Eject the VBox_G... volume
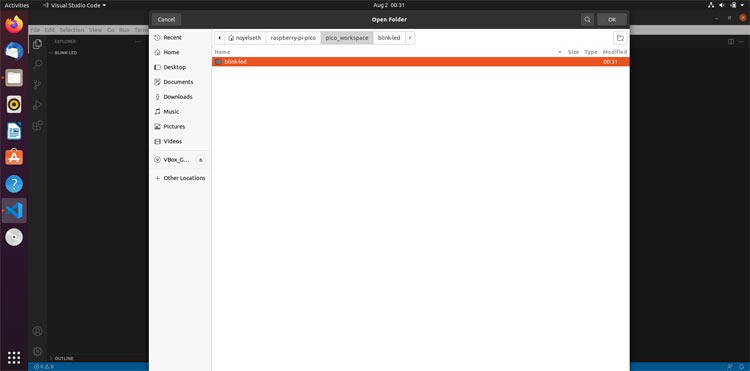The width and height of the screenshot is (750, 371). (x=200, y=160)
